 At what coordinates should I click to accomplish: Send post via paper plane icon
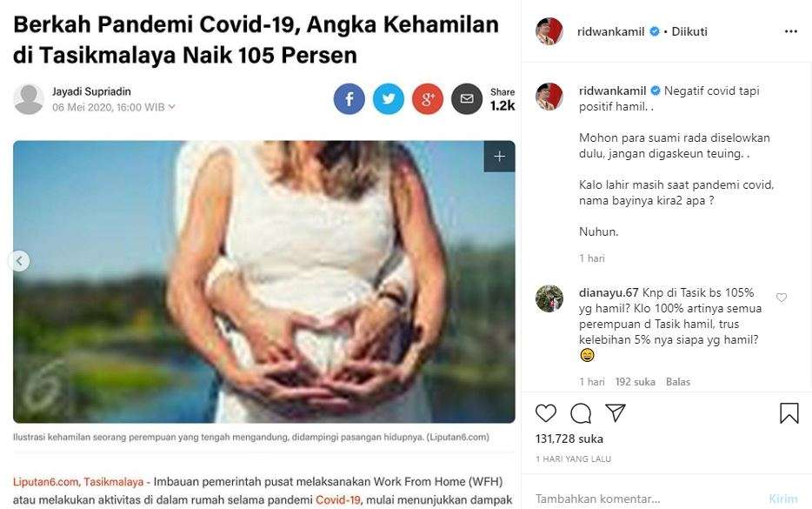[x=616, y=412]
